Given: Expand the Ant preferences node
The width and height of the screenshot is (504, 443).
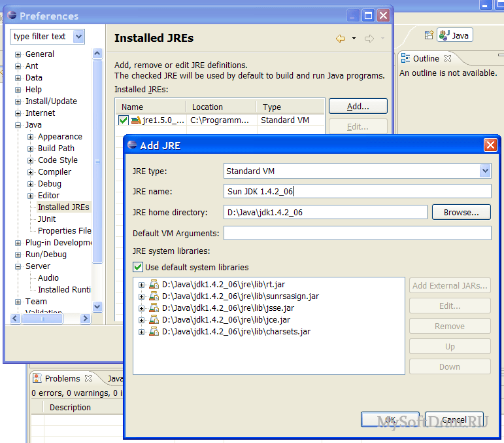Looking at the screenshot, I should 18,66.
